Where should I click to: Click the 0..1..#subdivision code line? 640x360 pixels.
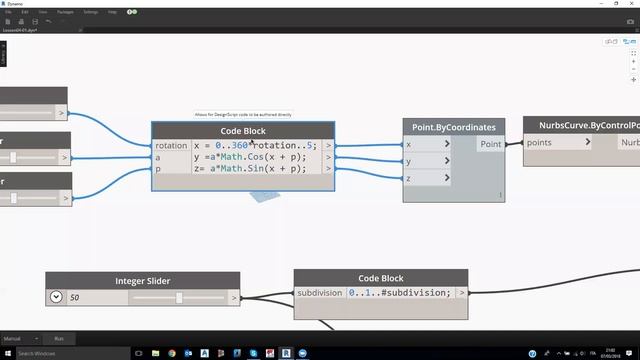point(400,293)
